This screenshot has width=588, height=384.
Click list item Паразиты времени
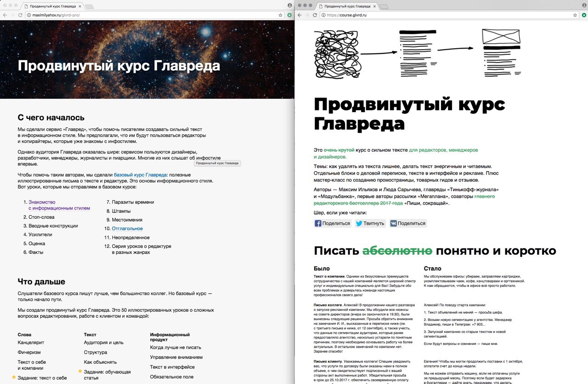point(133,202)
